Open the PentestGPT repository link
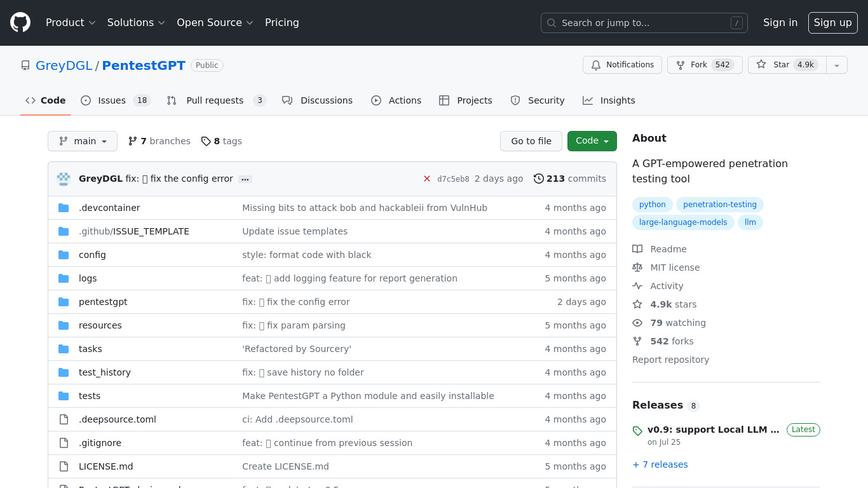Screen dimensions: 868x488 point(144,65)
